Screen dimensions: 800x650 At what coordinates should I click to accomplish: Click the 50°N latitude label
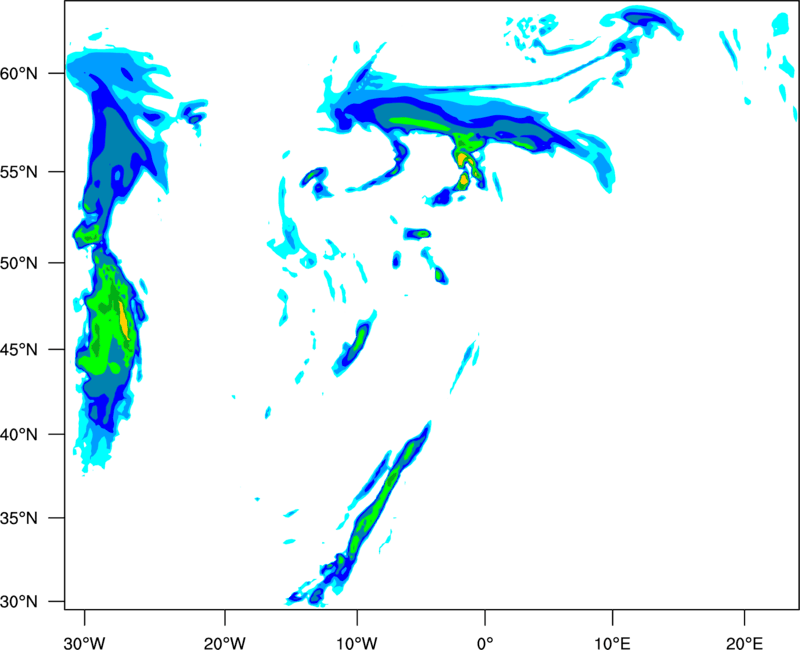(19, 263)
